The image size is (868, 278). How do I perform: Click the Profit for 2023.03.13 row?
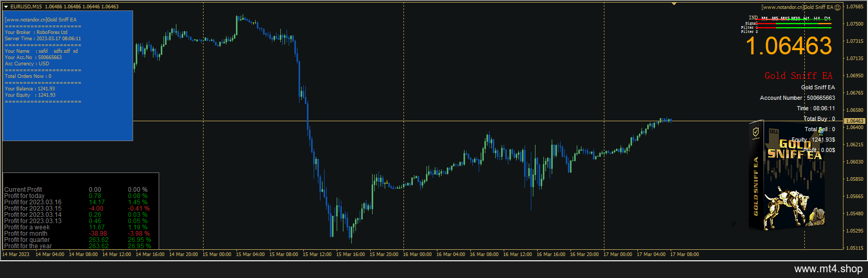click(76, 221)
